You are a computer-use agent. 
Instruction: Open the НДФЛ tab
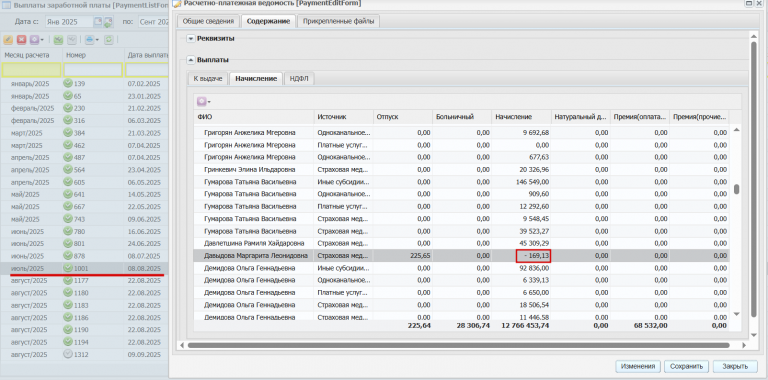[x=299, y=78]
